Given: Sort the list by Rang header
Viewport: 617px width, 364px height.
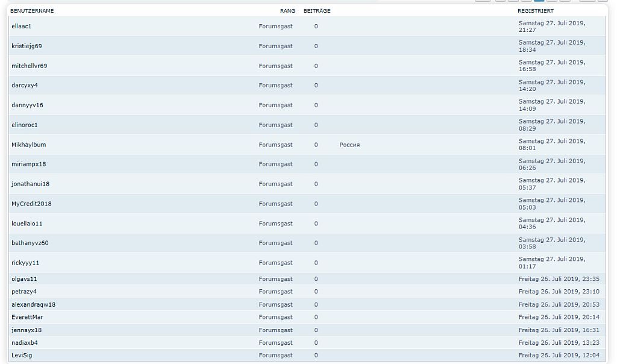Looking at the screenshot, I should (287, 11).
